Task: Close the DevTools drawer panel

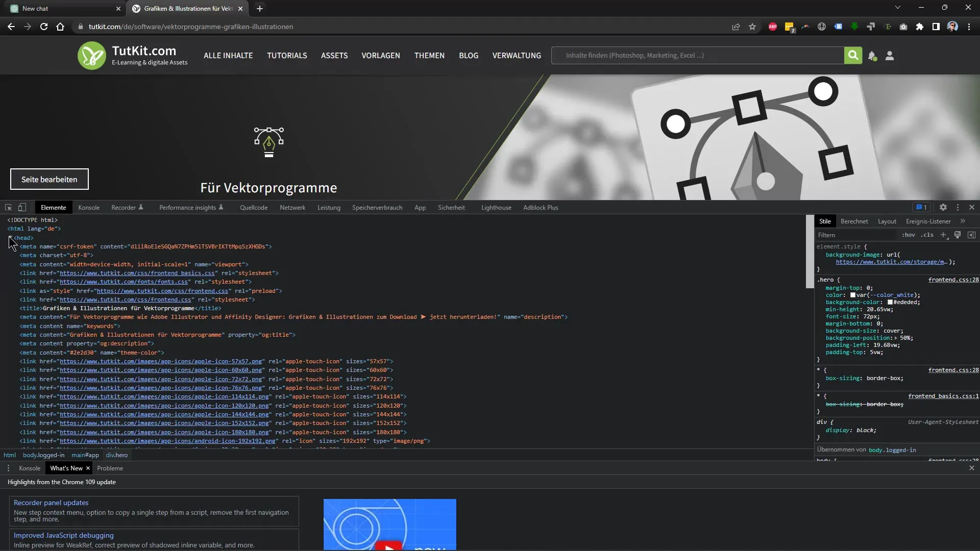Action: (971, 468)
